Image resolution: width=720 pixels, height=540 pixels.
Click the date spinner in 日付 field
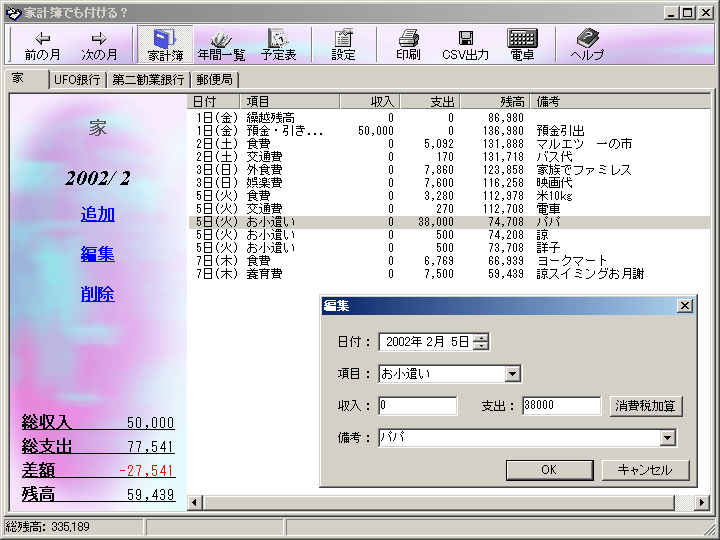[x=481, y=342]
